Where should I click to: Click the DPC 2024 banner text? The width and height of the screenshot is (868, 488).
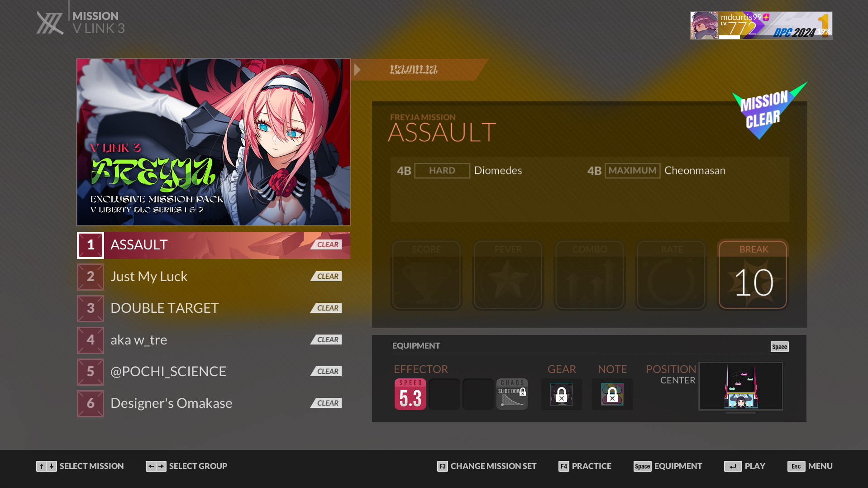pyautogui.click(x=795, y=32)
